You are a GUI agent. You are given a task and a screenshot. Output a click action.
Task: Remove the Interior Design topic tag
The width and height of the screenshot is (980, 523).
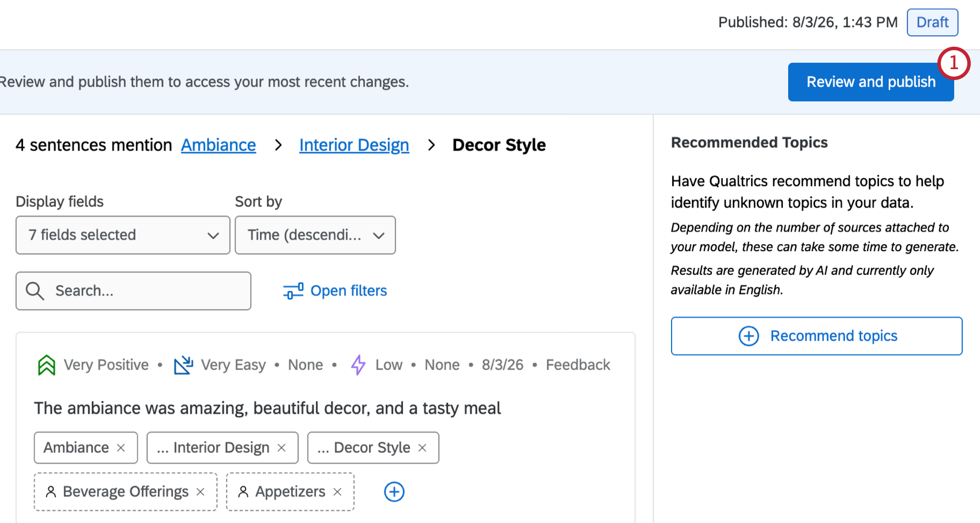click(281, 448)
